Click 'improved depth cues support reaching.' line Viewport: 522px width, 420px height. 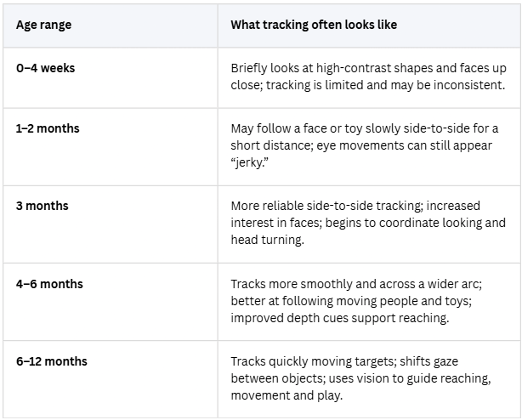click(x=340, y=318)
